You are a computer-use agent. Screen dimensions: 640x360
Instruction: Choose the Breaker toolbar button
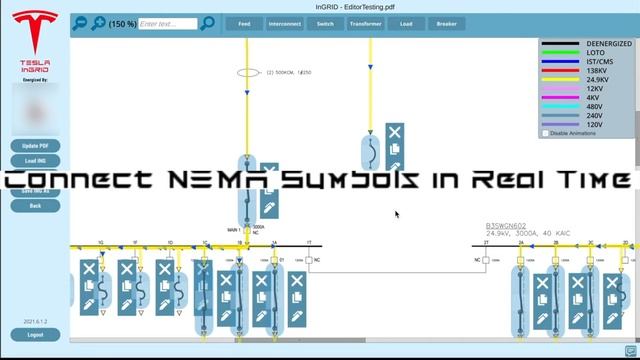(x=446, y=24)
